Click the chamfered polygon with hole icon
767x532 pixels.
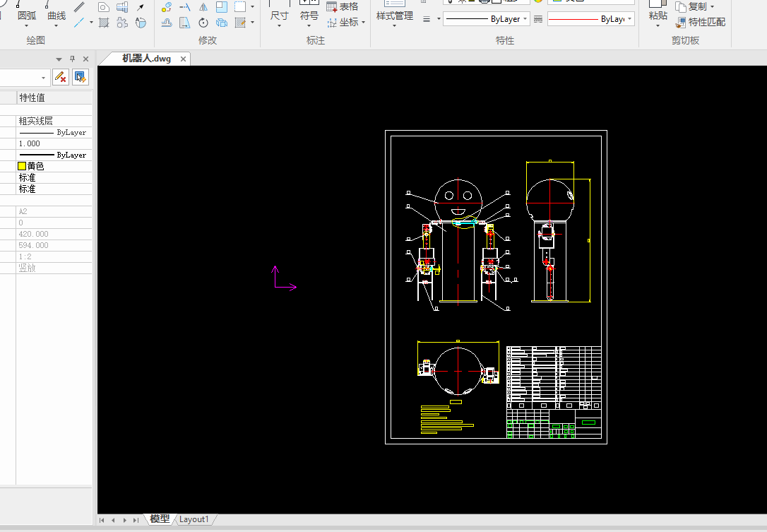coord(103,7)
